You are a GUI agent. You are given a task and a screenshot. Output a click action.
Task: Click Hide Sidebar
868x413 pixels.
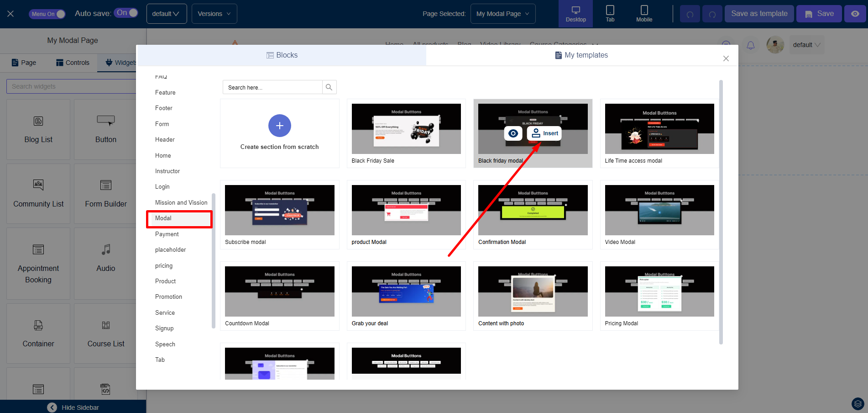point(73,407)
